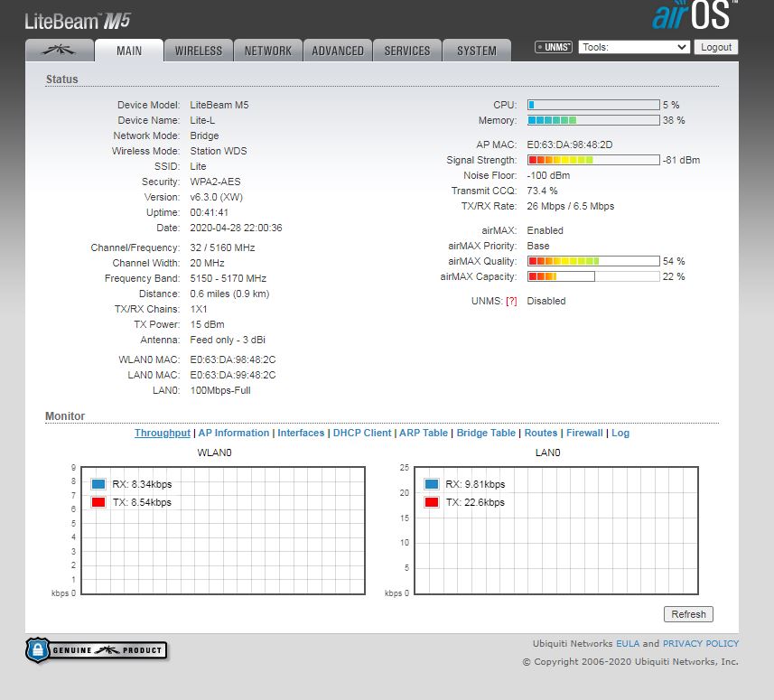Switch to the MAIN tab
Screen dimensions: 774x700
129,51
